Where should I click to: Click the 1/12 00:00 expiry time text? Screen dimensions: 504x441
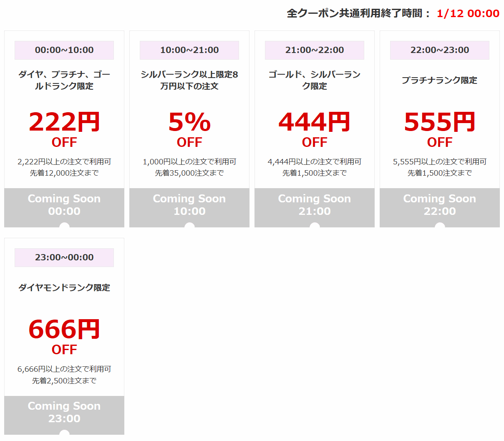click(468, 13)
